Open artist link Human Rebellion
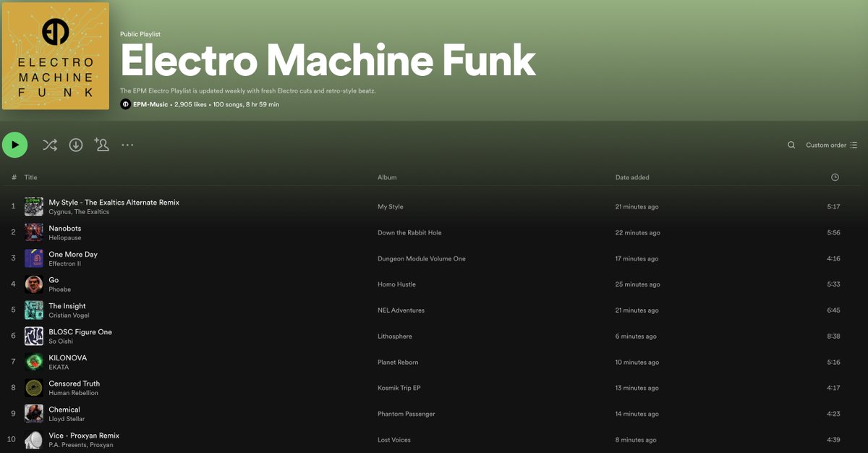The height and width of the screenshot is (453, 868). [73, 393]
